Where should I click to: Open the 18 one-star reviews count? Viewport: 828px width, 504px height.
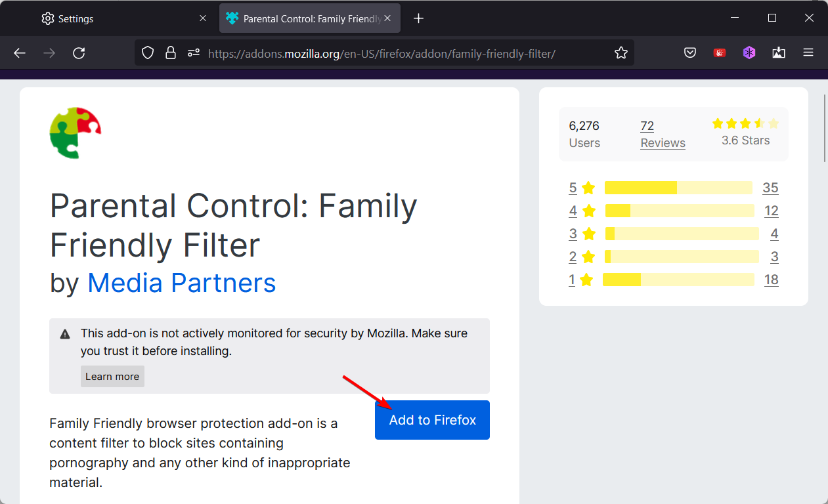point(772,280)
